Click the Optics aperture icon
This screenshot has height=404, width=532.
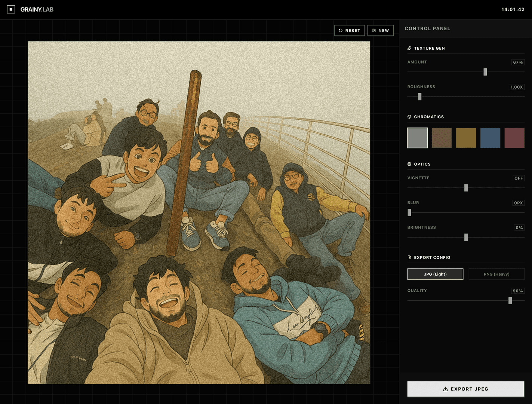(409, 164)
